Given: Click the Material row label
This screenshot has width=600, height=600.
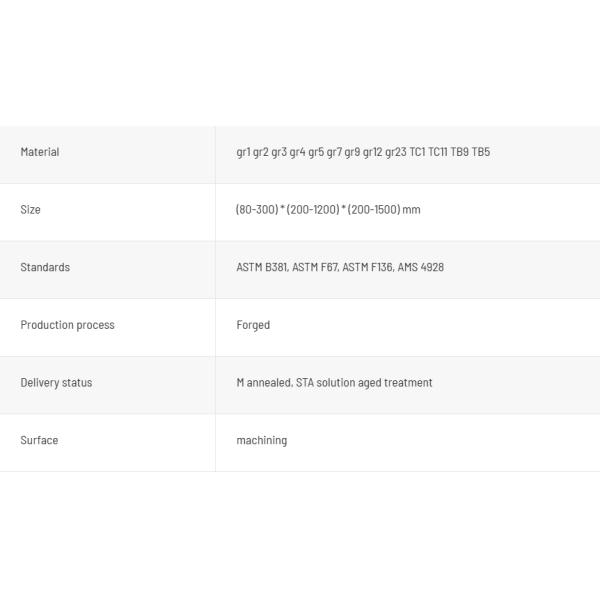Looking at the screenshot, I should [x=40, y=152].
